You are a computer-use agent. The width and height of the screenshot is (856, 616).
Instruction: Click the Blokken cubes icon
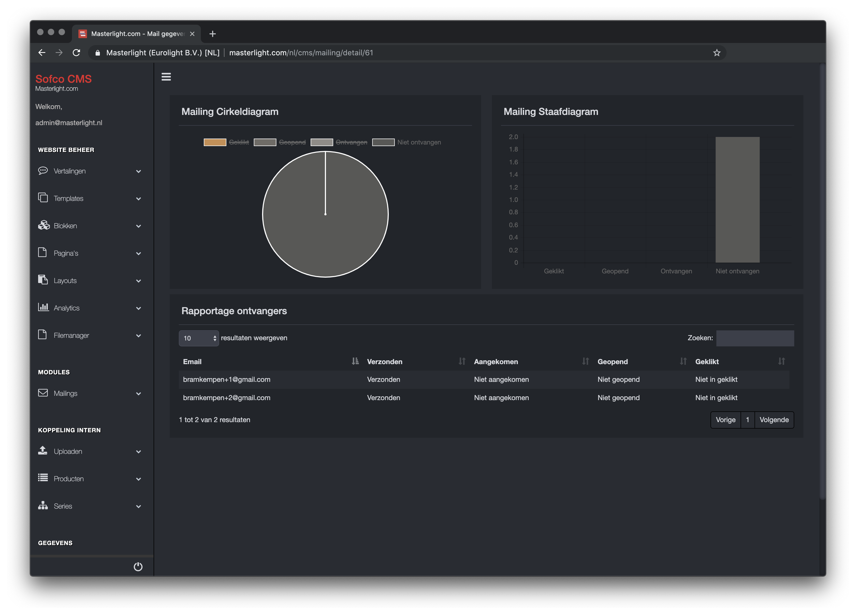click(x=44, y=225)
